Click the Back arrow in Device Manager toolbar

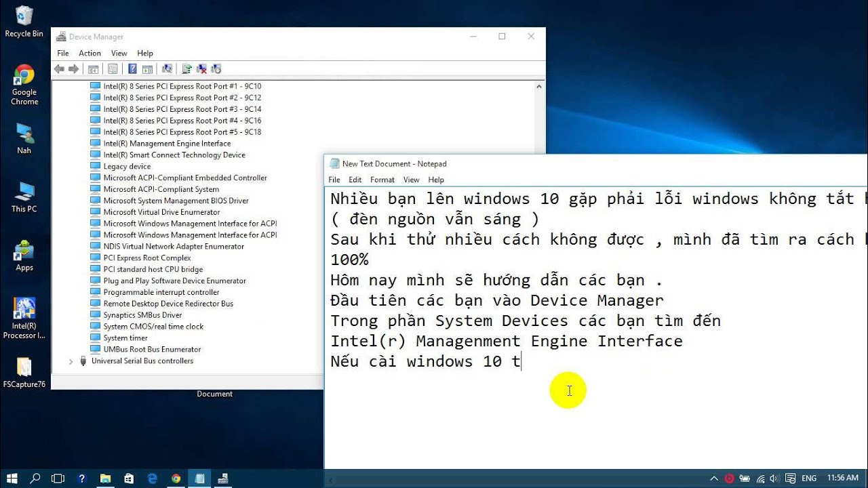coord(59,68)
